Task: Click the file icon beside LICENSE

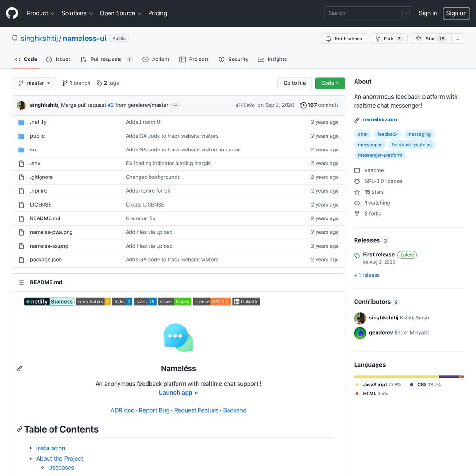Action: click(x=21, y=205)
